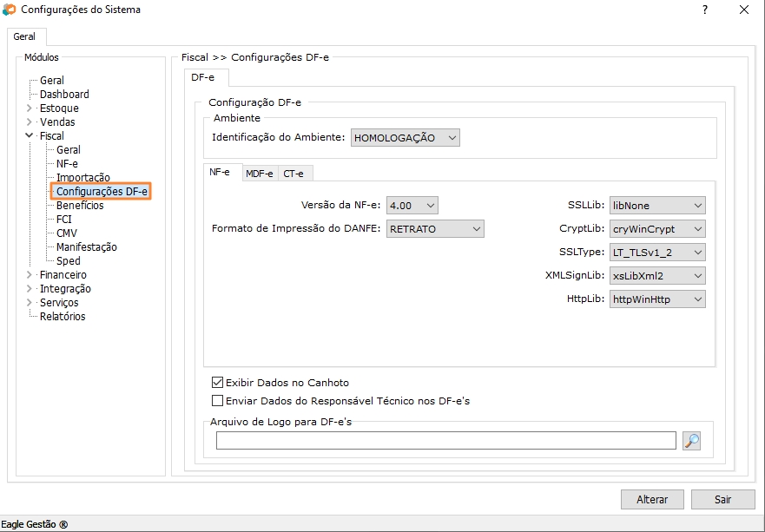Open the XMLSignLib dropdown

tap(657, 275)
